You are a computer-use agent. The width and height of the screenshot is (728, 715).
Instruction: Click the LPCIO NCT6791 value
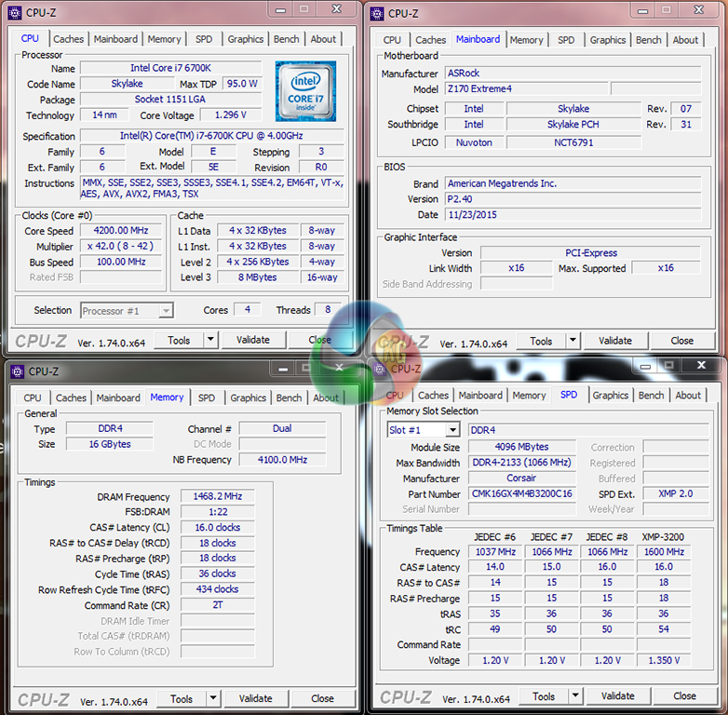(x=573, y=142)
